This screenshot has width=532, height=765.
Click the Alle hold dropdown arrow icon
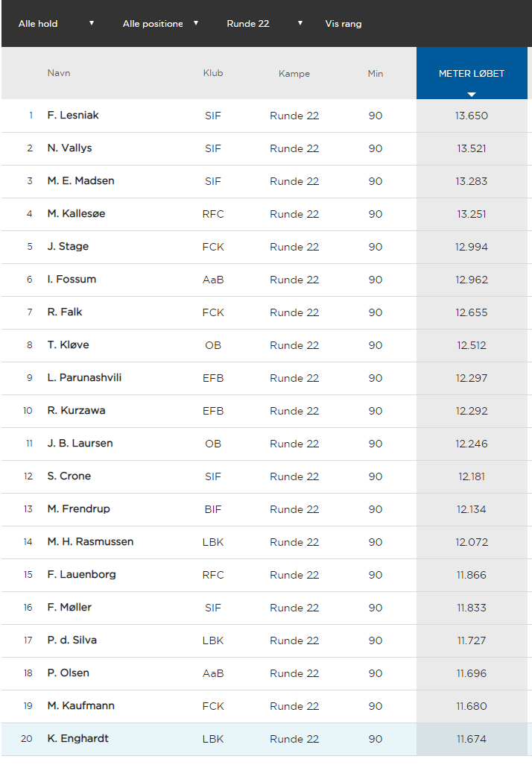(x=91, y=23)
